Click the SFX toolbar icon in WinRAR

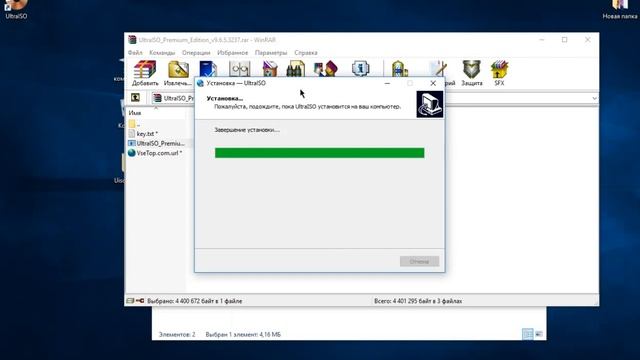tap(499, 69)
